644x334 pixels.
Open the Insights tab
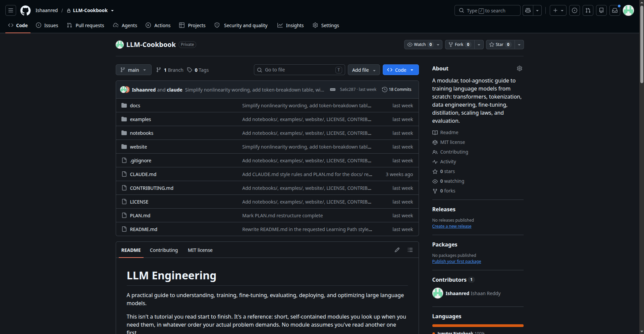tap(290, 25)
